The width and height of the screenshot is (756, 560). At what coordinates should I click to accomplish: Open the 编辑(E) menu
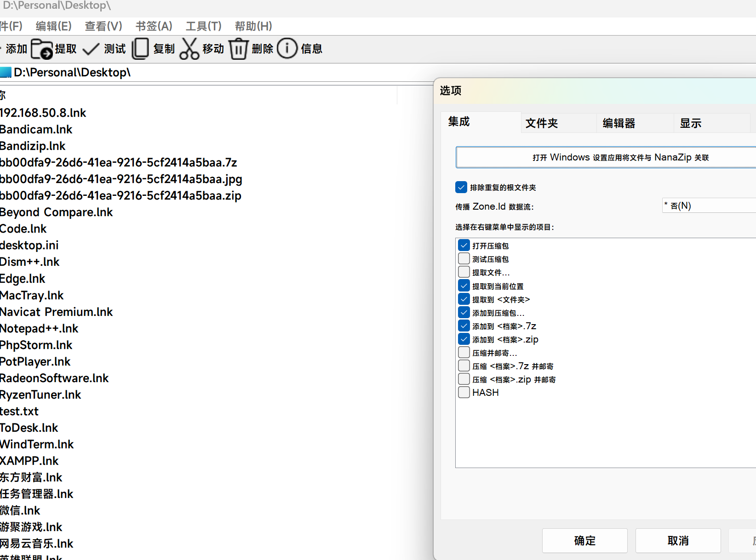click(54, 26)
